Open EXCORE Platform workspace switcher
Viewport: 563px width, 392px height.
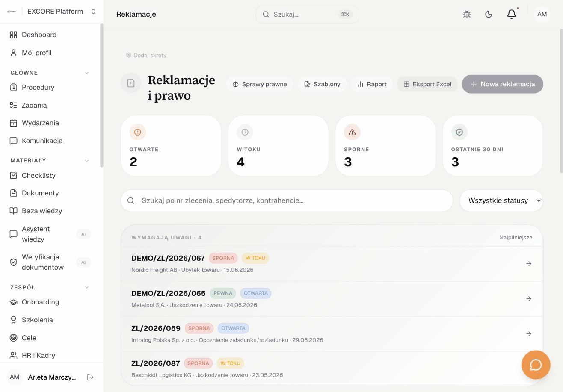51,12
